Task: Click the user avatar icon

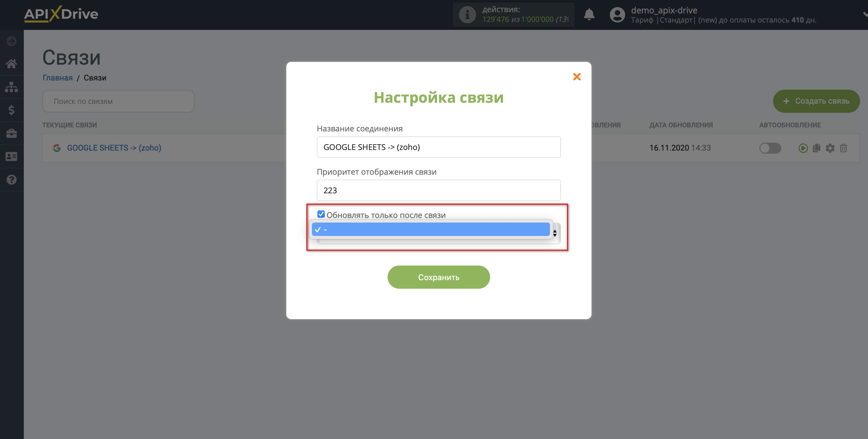Action: [x=617, y=15]
